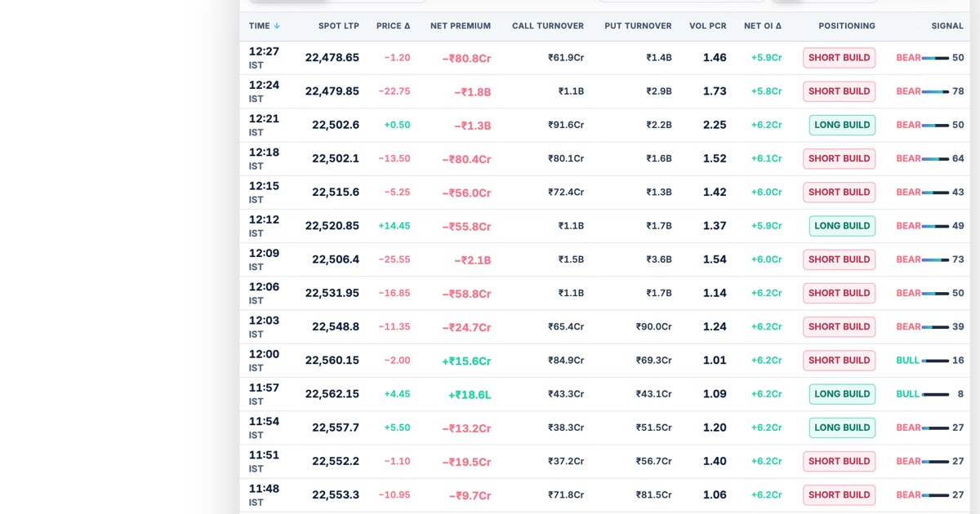Click signal strength bar in 12:24 row
The width and height of the screenshot is (980, 514).
point(935,91)
